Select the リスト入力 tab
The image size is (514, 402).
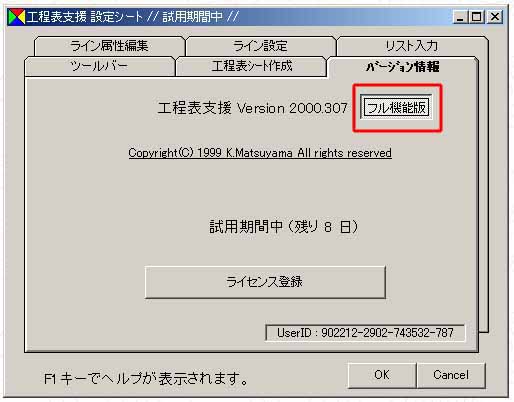[412, 46]
